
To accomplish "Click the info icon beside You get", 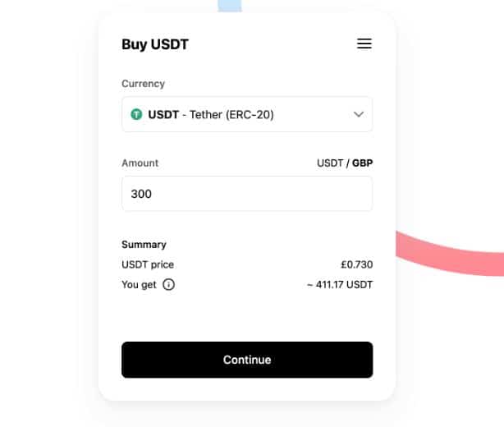I will 168,285.
